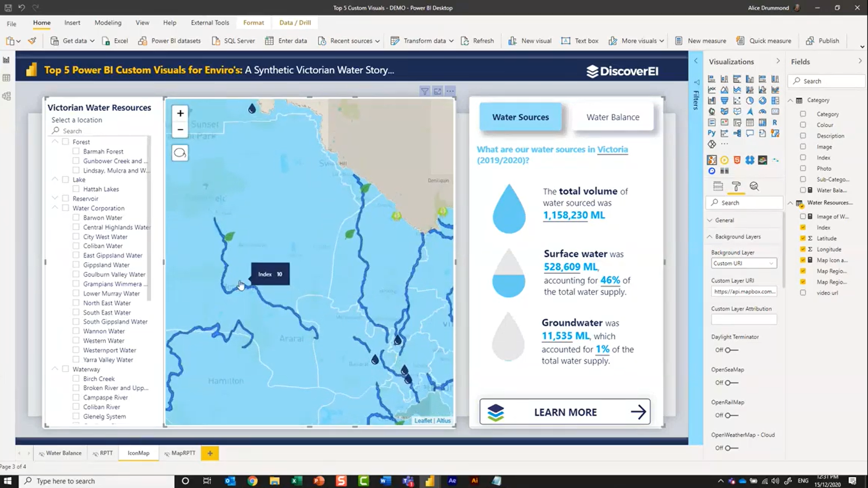Switch to the MapRPTT page tab
Screen dimensions: 868x488
pos(179,453)
